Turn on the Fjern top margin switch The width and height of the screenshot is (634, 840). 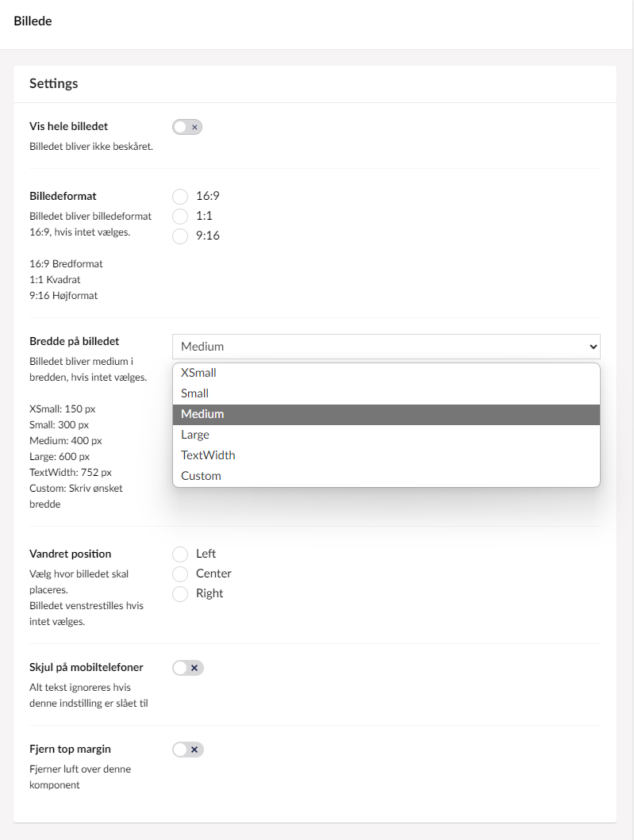[188, 750]
